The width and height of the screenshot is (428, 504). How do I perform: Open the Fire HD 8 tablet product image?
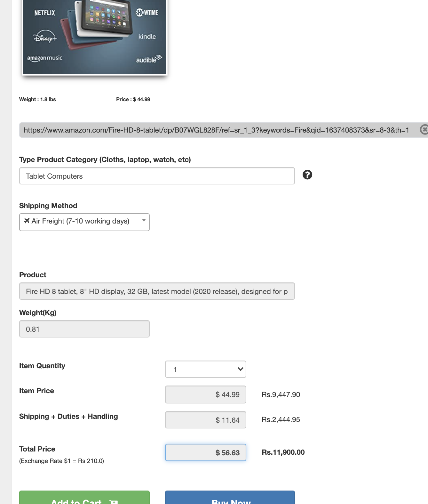95,37
